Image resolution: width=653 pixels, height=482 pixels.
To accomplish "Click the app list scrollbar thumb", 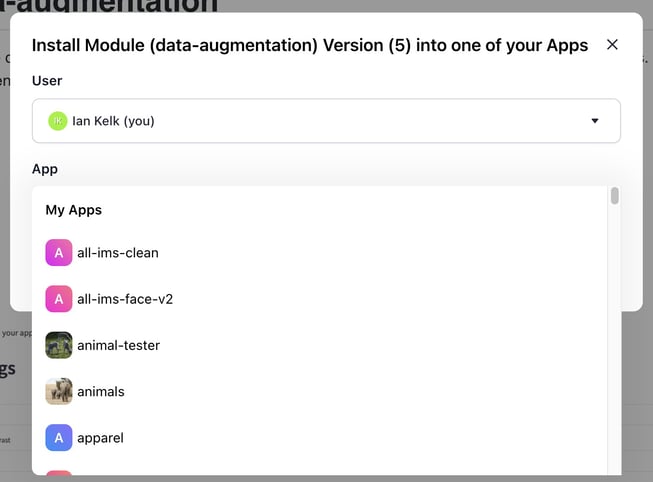I will tap(615, 196).
